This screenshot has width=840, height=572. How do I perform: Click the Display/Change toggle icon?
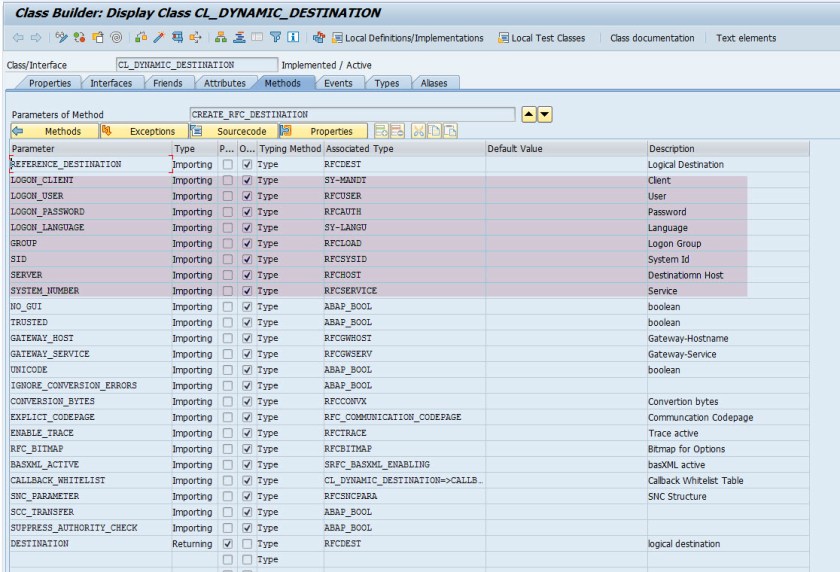62,38
